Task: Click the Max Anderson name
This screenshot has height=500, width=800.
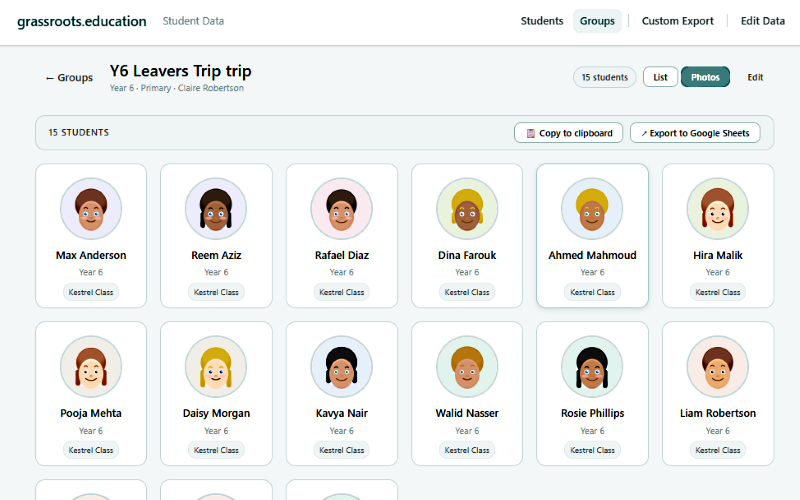Action: 91,255
